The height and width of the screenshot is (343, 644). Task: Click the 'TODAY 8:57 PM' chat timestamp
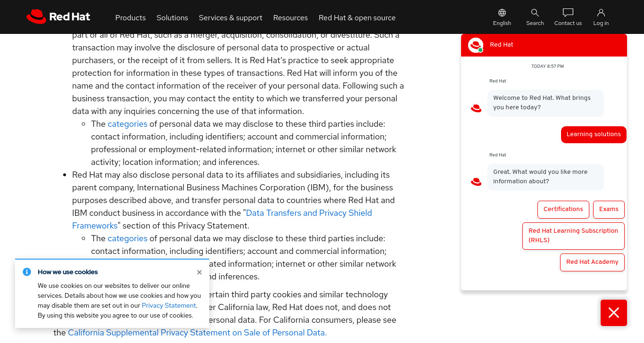(547, 66)
